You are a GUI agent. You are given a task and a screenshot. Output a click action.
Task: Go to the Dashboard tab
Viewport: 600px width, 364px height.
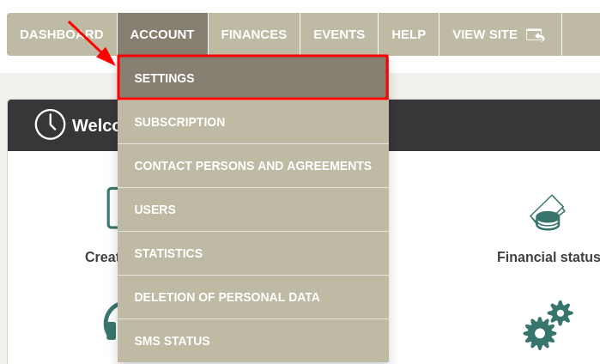pyautogui.click(x=61, y=34)
